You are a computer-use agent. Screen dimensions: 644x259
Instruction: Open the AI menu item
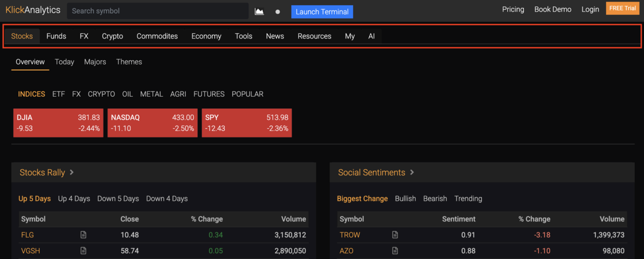[371, 36]
